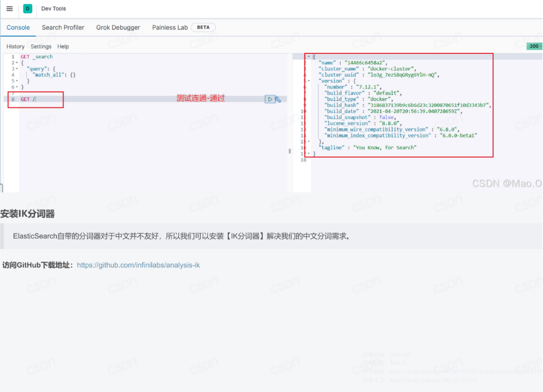Place cursor in GET / request line

(28, 99)
